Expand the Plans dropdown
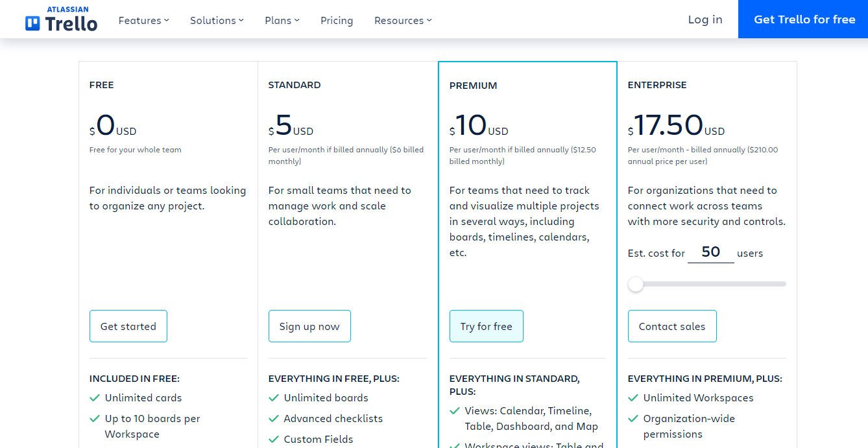 282,20
